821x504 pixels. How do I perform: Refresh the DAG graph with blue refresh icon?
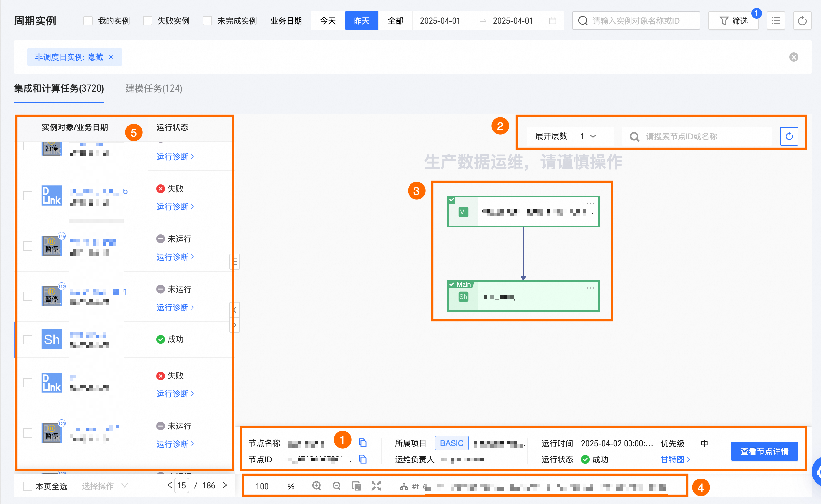(789, 136)
